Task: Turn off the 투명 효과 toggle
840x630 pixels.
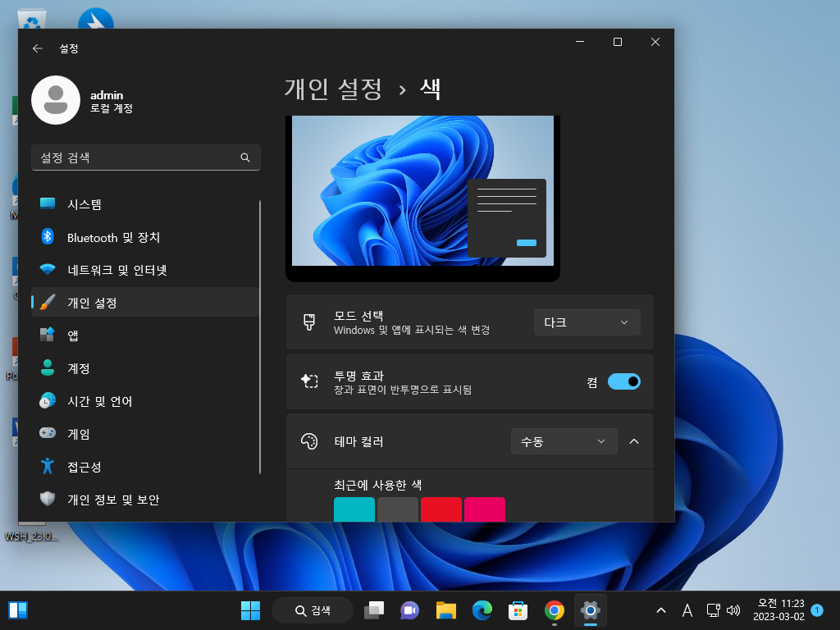Action: (x=624, y=382)
